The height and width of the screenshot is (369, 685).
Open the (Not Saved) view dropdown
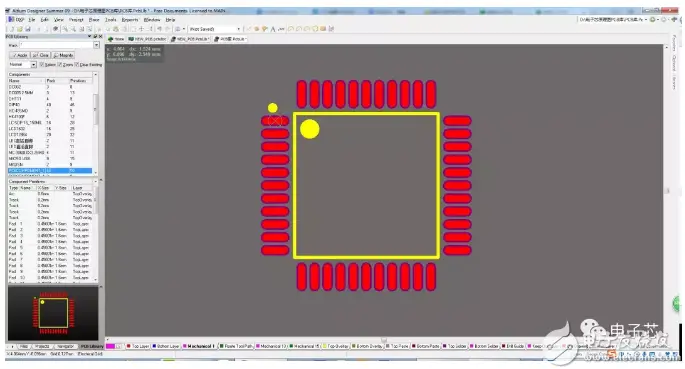pyautogui.click(x=214, y=29)
